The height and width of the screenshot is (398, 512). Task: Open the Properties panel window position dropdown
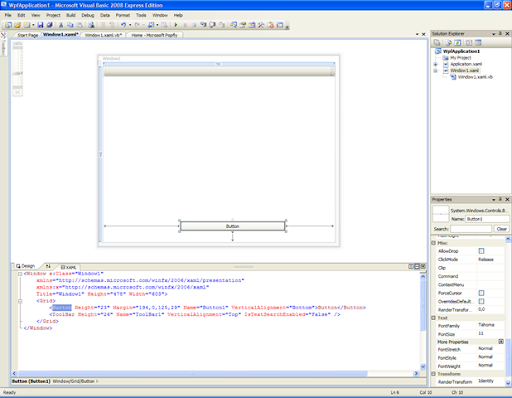(494, 199)
